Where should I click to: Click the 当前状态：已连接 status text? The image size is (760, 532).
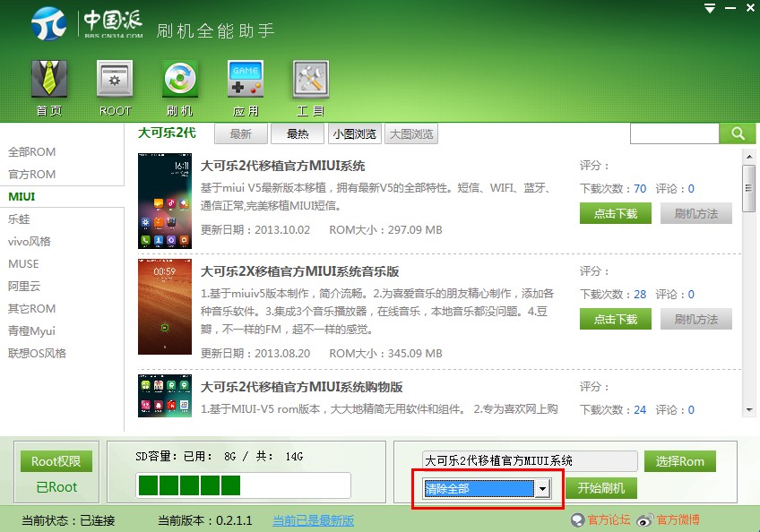pyautogui.click(x=68, y=520)
